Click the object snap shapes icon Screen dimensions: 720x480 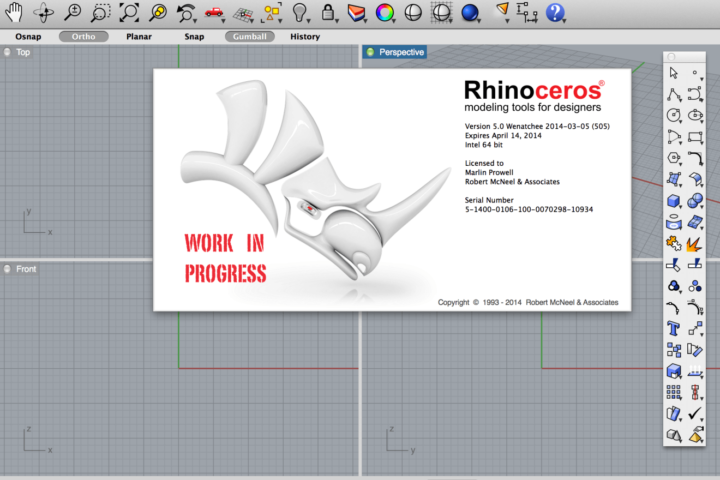(x=271, y=13)
